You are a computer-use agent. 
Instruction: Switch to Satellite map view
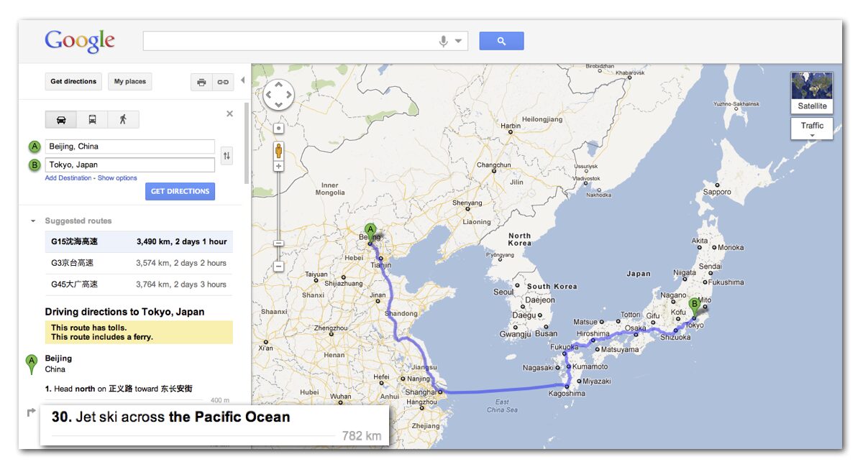(812, 91)
